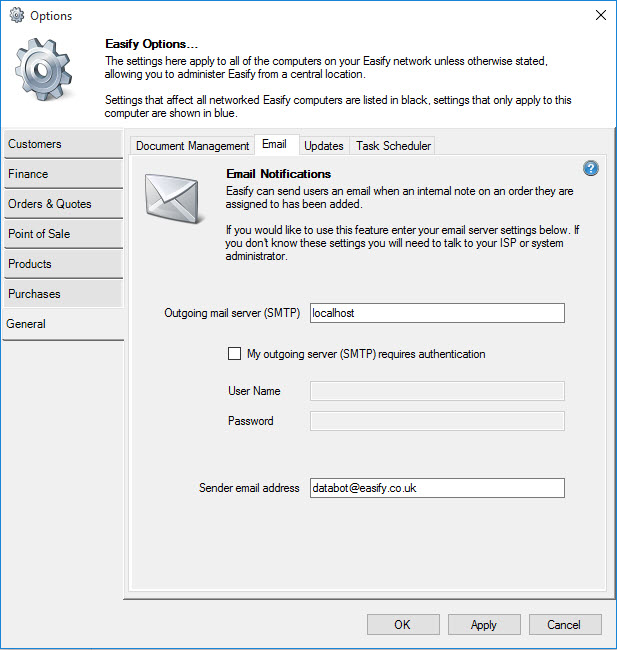Open the blue help question mark icon
Viewport: 617px width, 650px height.
(590, 168)
